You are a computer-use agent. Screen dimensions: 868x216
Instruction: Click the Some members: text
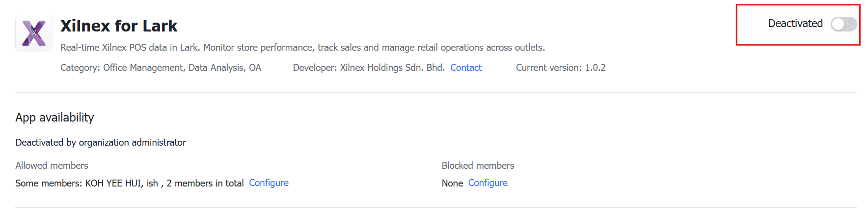(49, 184)
